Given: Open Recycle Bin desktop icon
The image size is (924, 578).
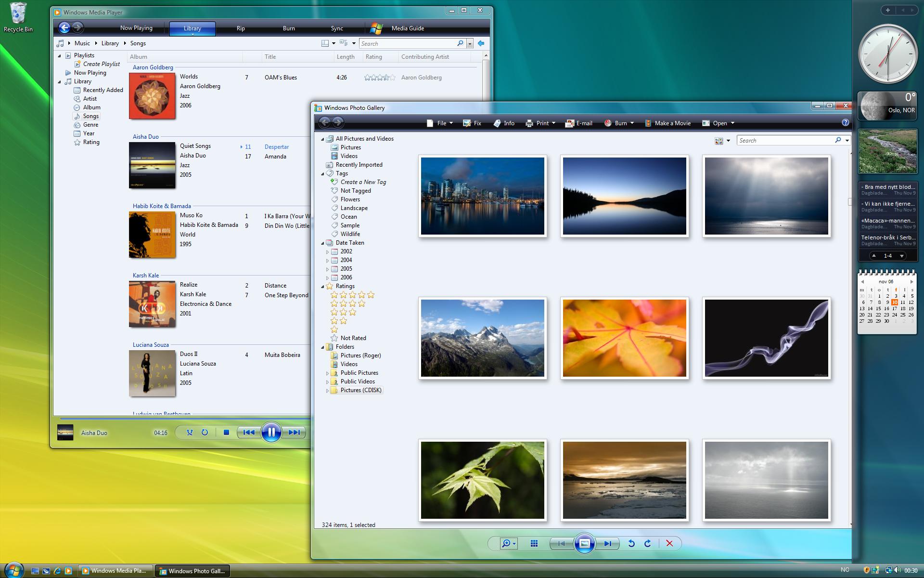Looking at the screenshot, I should click(18, 17).
